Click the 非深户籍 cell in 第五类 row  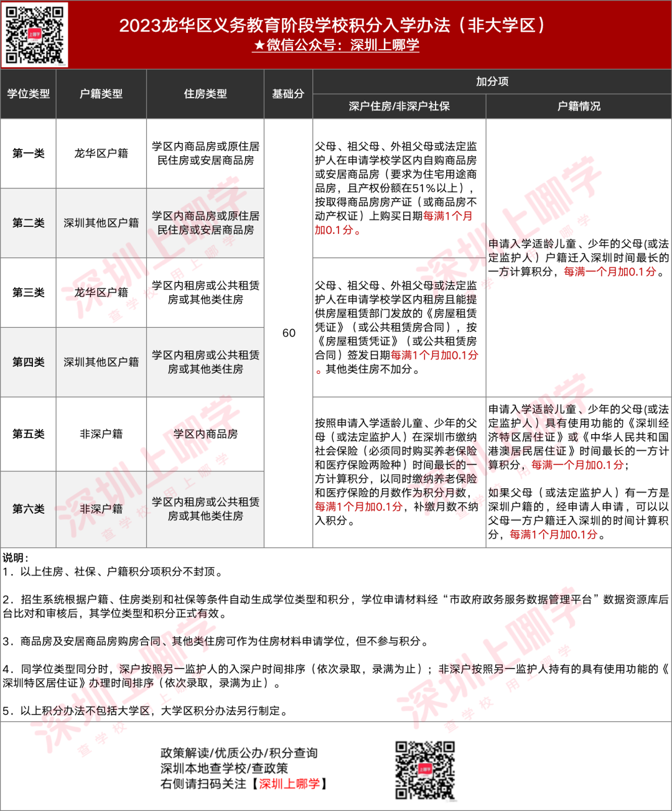click(101, 434)
